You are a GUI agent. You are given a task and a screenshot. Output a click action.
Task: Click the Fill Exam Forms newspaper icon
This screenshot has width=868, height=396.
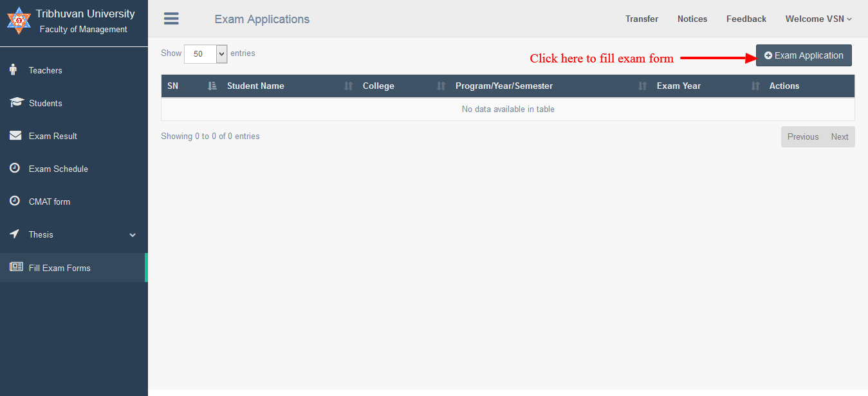16,267
